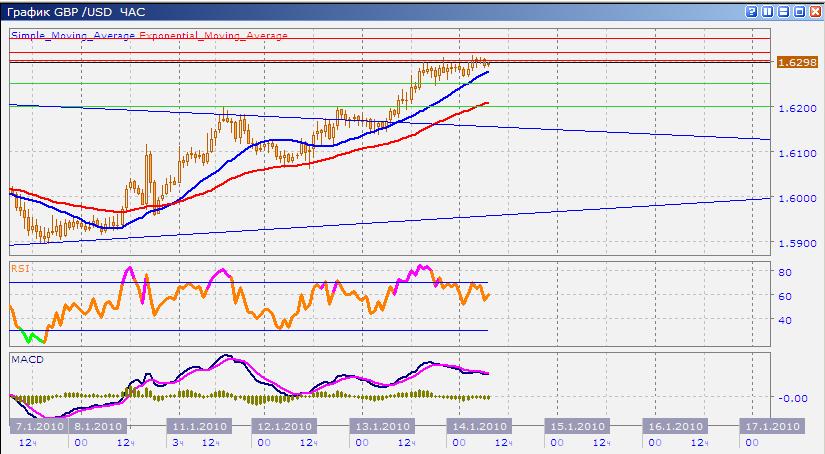825x454 pixels.
Task: Click the restore window icon
Action: [x=798, y=11]
